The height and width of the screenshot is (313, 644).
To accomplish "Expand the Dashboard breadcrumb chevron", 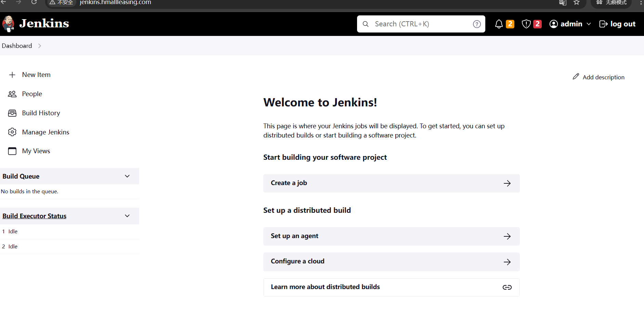I will [x=40, y=46].
